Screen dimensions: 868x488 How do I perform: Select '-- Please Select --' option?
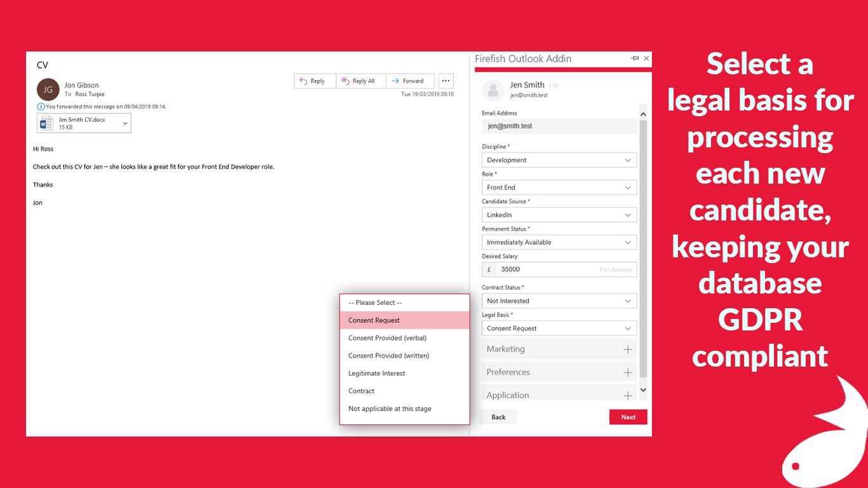405,302
